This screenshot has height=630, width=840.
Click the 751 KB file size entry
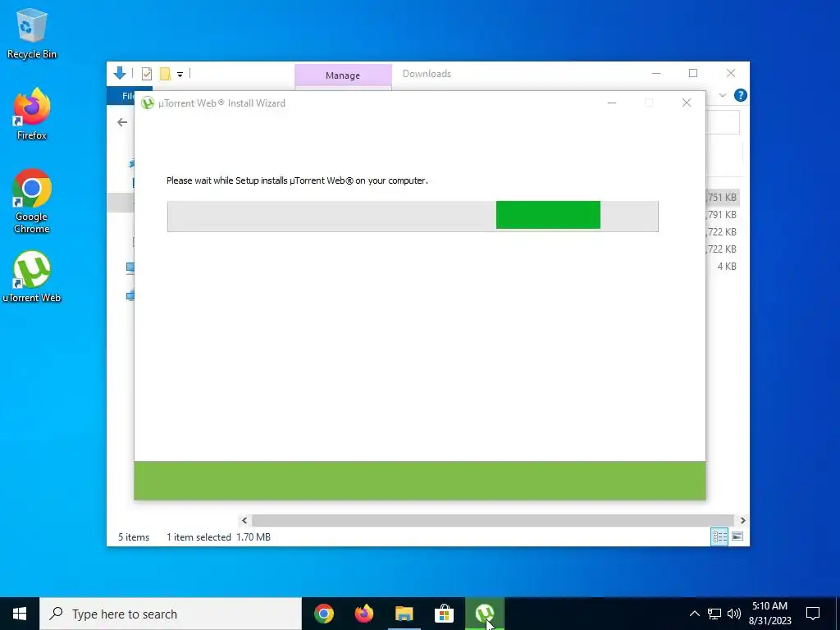[722, 198]
